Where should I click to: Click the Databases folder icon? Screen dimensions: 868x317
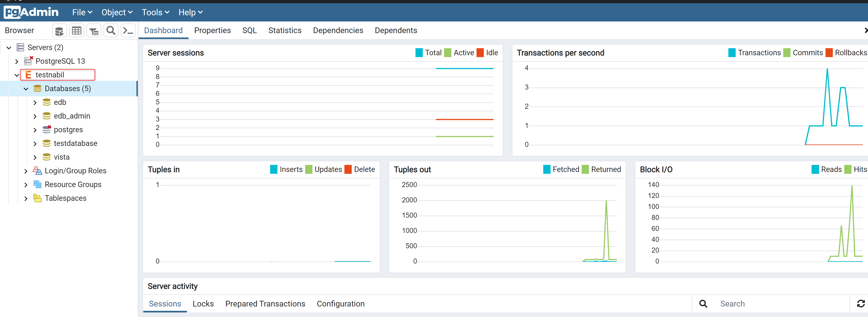pos(37,89)
